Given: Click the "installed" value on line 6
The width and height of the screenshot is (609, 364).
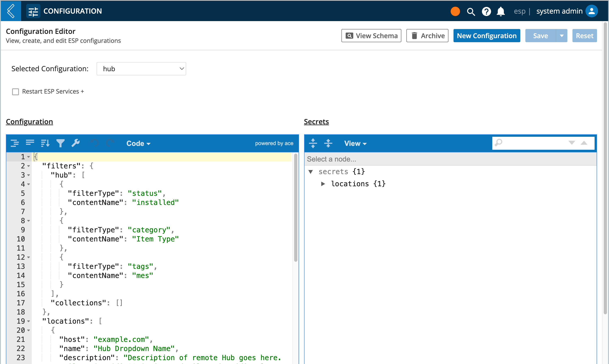Looking at the screenshot, I should (x=155, y=203).
